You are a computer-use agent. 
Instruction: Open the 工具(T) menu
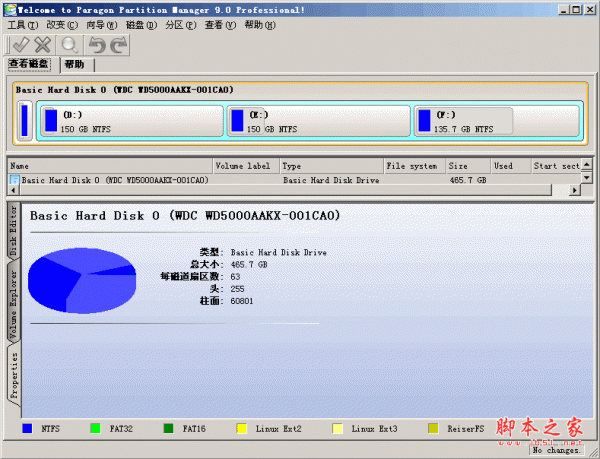coord(23,25)
